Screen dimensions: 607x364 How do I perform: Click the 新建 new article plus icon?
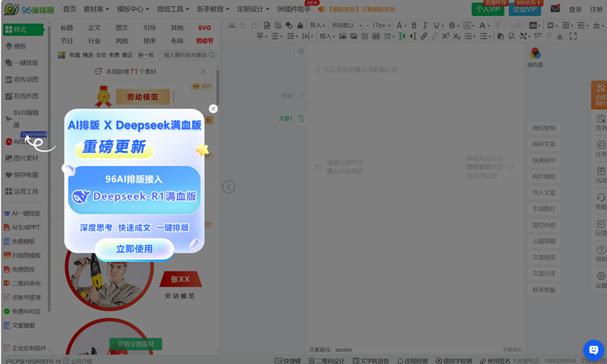tap(300, 96)
